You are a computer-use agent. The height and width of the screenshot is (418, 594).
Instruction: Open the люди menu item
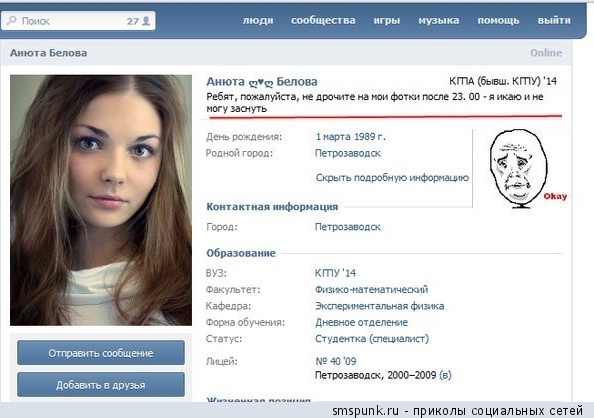coord(258,20)
